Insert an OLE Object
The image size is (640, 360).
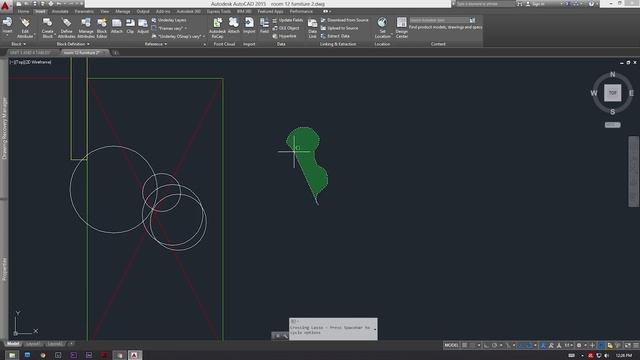click(286, 28)
